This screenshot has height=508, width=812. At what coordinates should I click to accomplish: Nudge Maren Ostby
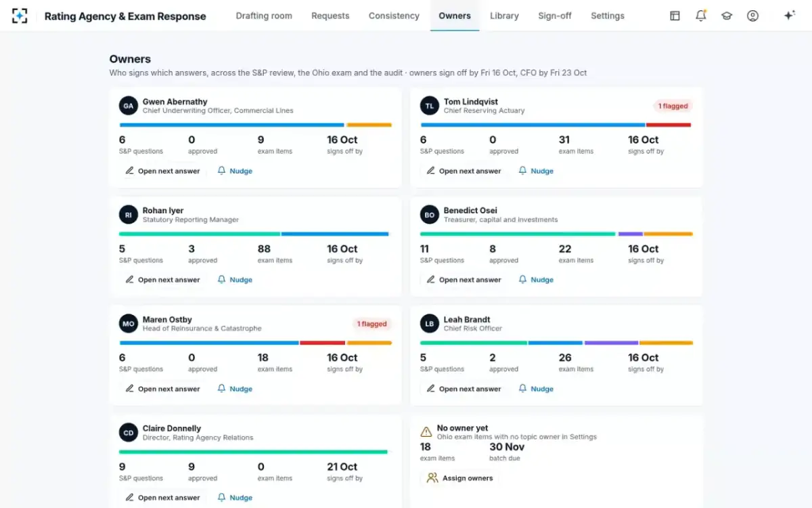235,389
